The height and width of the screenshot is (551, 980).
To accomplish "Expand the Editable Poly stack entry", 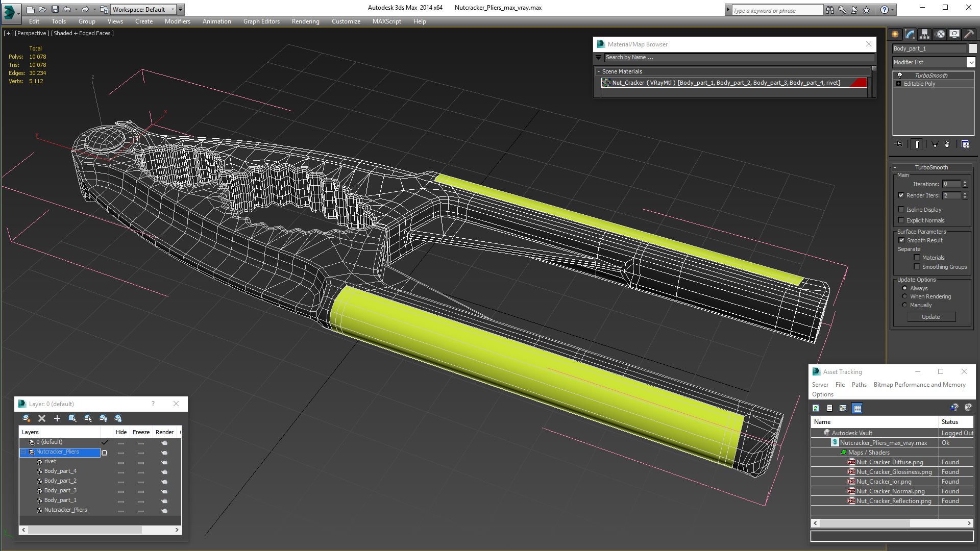I will tap(898, 84).
